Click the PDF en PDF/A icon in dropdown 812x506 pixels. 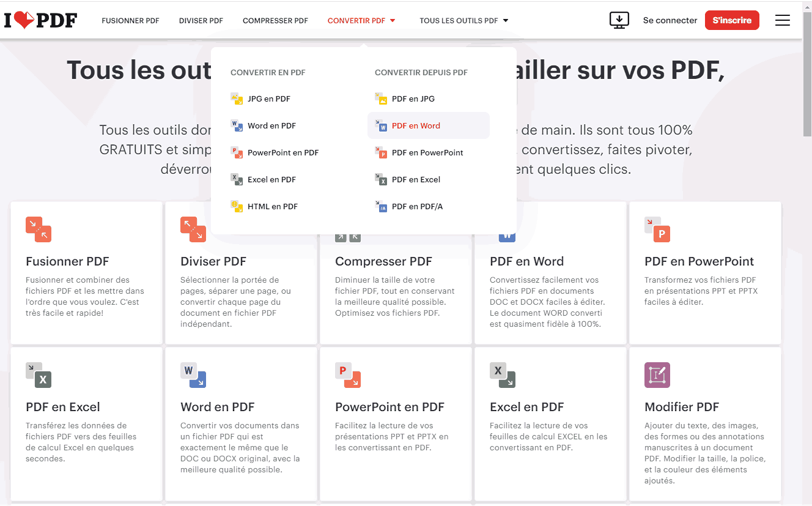pyautogui.click(x=381, y=206)
